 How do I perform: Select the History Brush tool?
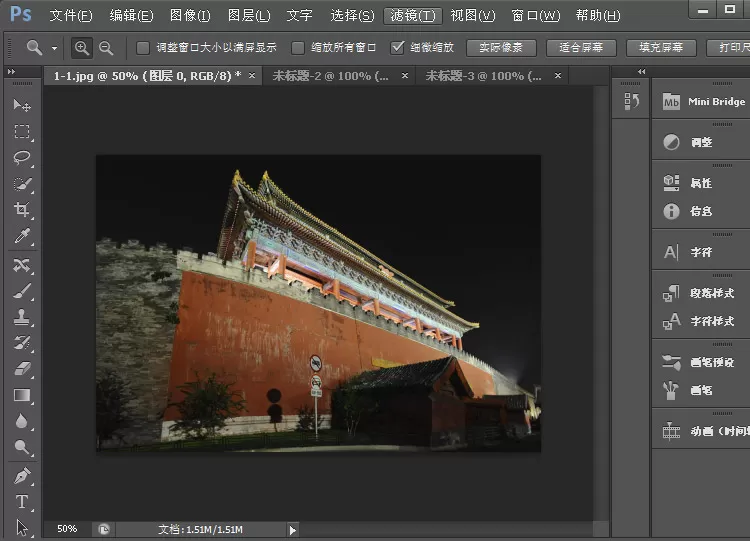(x=22, y=342)
